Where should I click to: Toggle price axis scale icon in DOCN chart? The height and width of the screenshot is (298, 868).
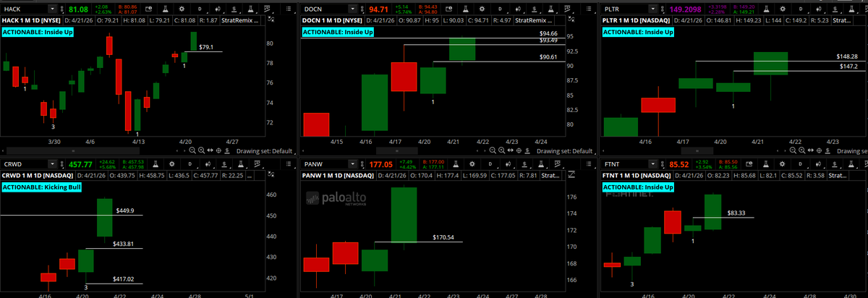coord(571,19)
